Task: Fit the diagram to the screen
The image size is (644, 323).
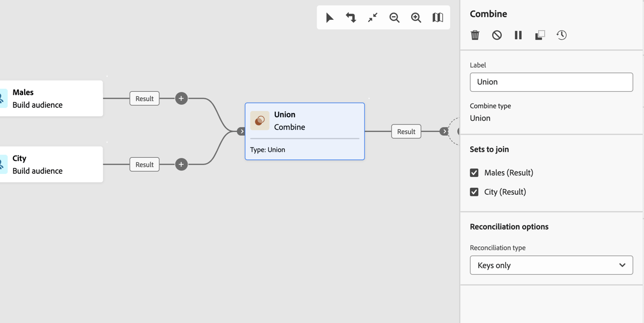Action: click(372, 18)
